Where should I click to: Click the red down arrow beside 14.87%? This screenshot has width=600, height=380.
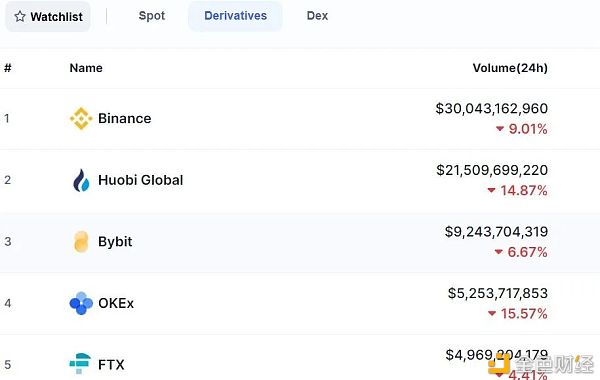(x=492, y=190)
